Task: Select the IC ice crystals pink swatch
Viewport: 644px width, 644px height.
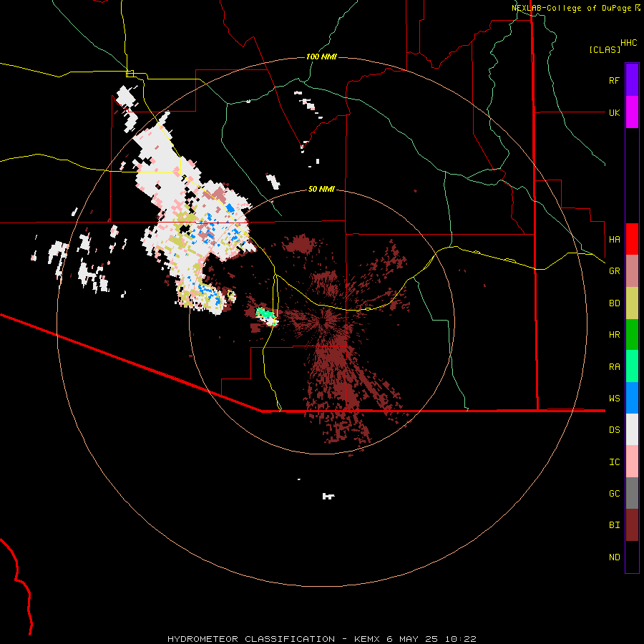Action: pos(632,462)
